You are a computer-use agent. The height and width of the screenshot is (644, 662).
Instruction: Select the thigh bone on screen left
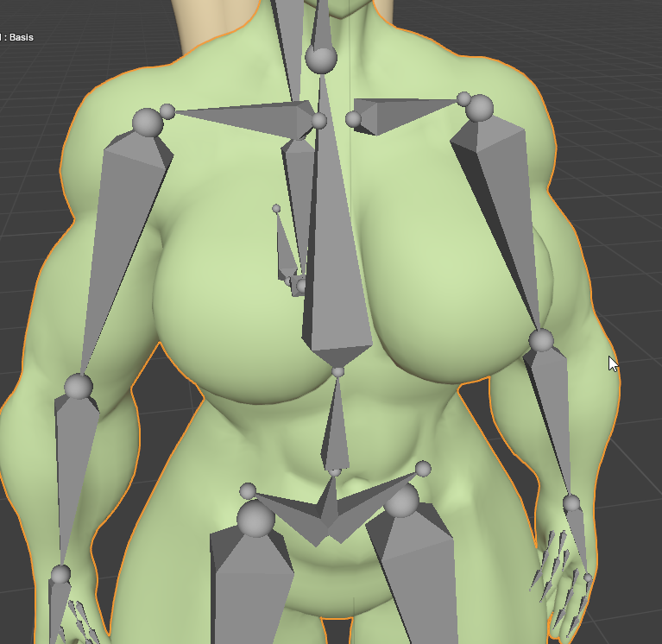point(249,591)
